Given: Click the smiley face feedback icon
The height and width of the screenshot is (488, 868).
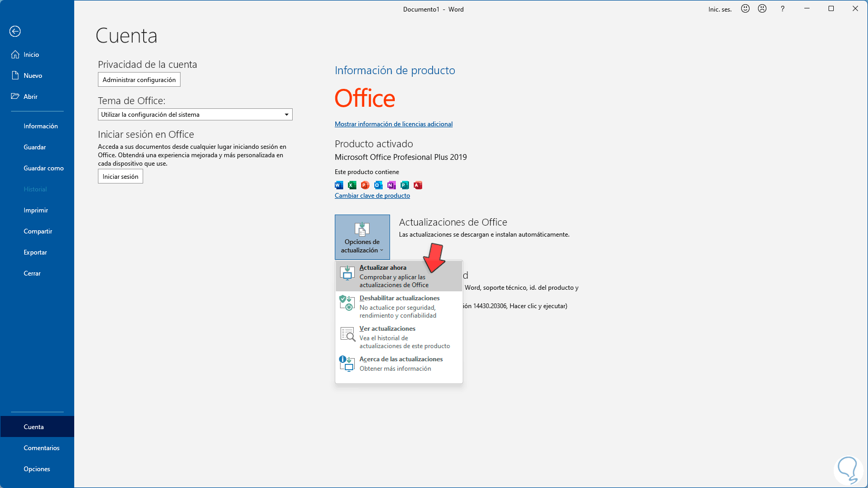Looking at the screenshot, I should point(745,8).
